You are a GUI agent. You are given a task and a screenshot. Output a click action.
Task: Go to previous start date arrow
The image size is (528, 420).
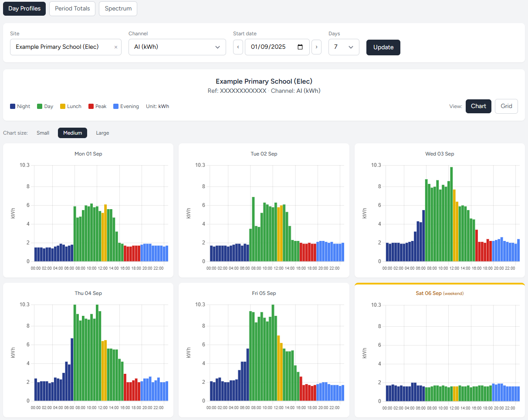pyautogui.click(x=238, y=47)
